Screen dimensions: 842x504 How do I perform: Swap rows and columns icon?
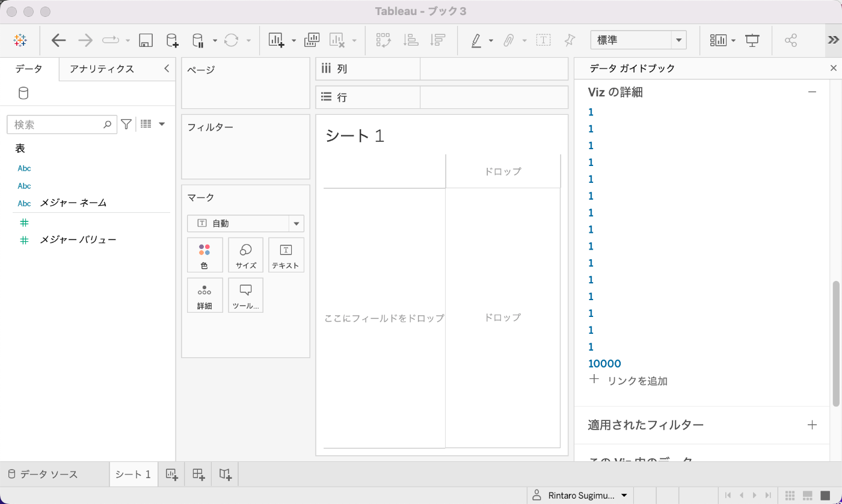click(384, 40)
